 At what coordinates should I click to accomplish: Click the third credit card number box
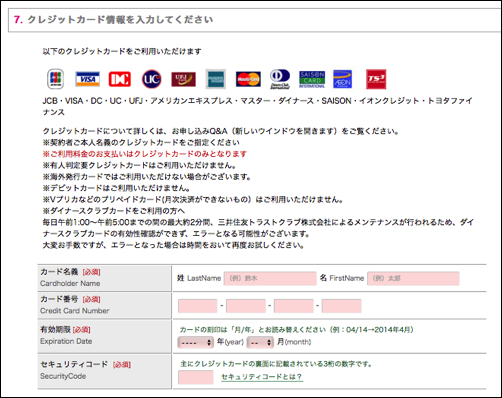(x=294, y=306)
